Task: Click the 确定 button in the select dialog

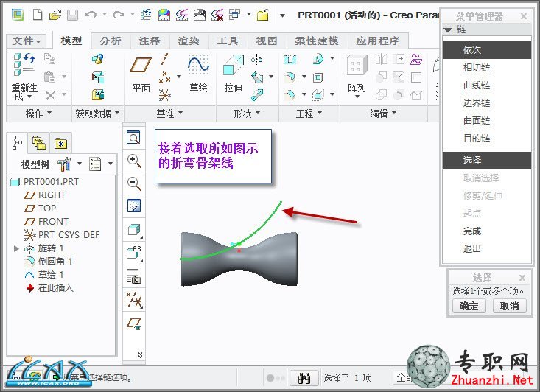Action: coord(469,306)
